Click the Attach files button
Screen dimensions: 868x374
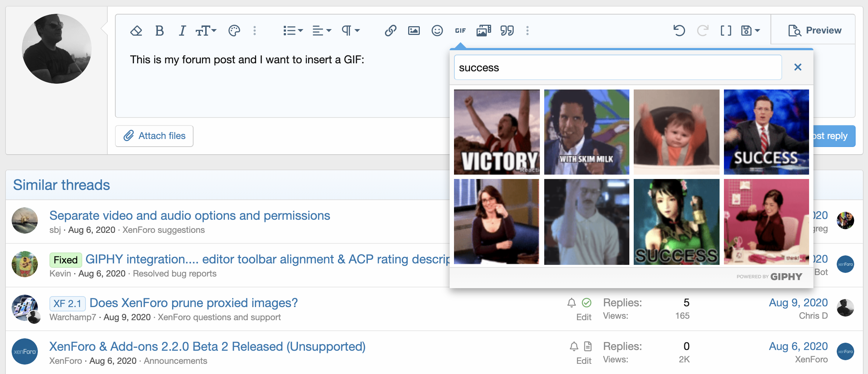(x=154, y=136)
